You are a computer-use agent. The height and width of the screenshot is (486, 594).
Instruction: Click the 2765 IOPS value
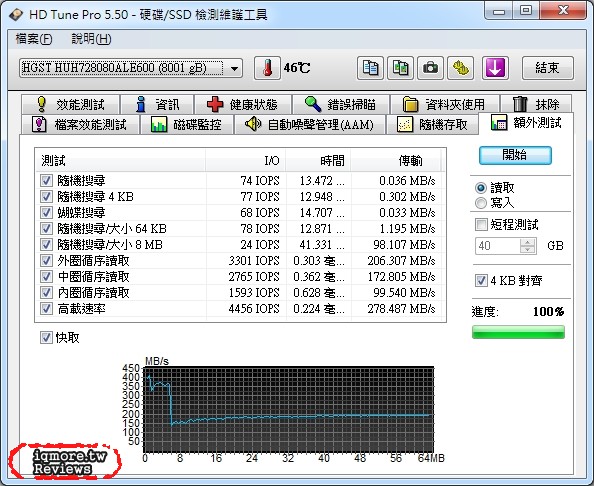tap(254, 277)
